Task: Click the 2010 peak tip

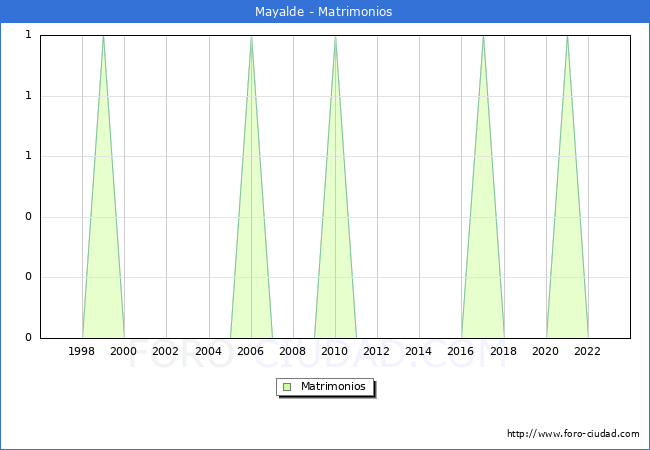Action: (335, 38)
